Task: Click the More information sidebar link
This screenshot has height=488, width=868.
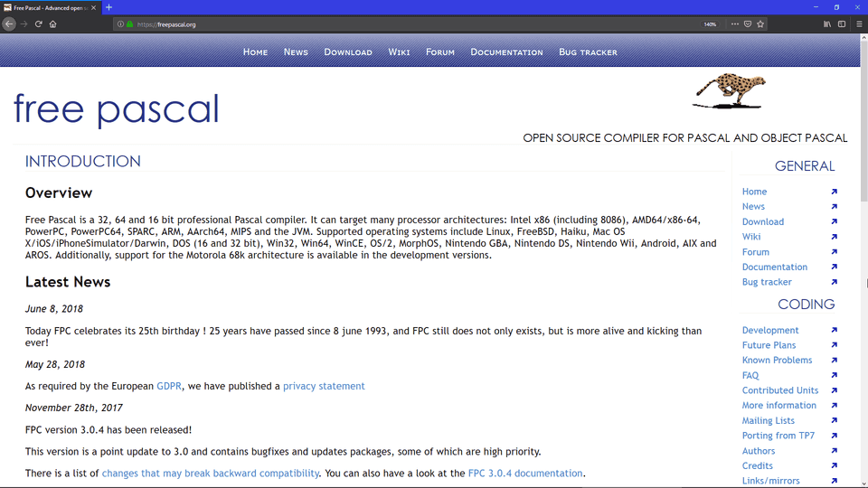Action: click(778, 406)
